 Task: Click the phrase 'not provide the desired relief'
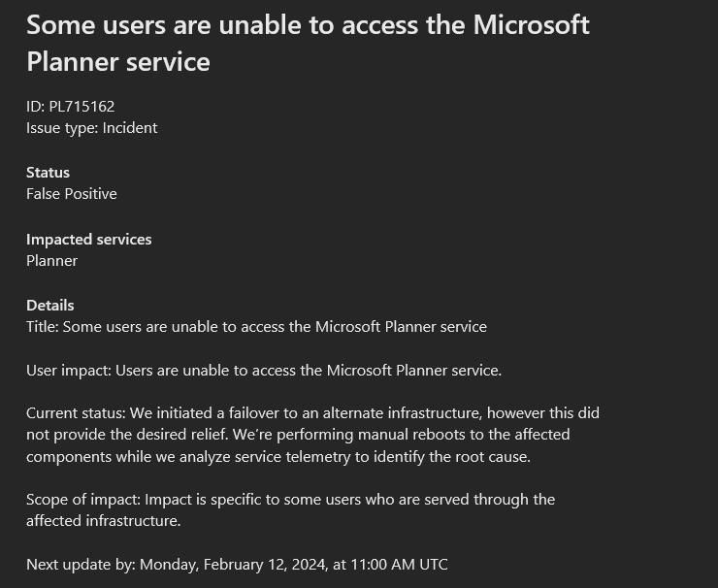[x=131, y=434]
